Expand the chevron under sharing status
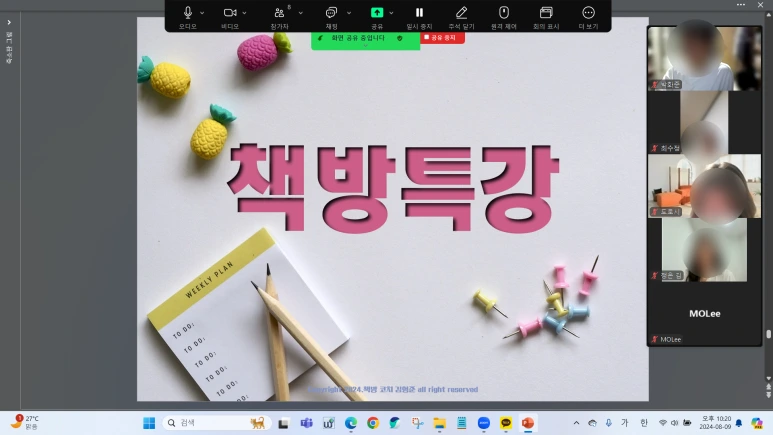The height and width of the screenshot is (435, 773). (365, 46)
